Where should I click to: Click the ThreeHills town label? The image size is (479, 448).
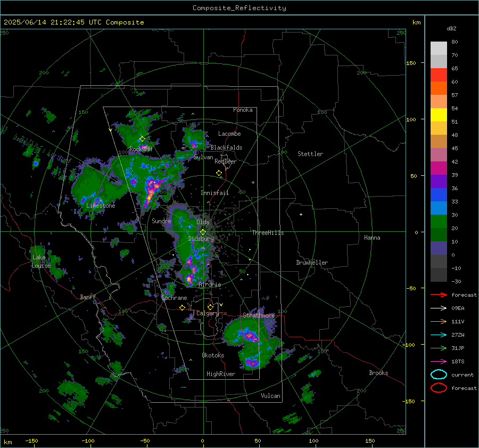[x=268, y=233]
